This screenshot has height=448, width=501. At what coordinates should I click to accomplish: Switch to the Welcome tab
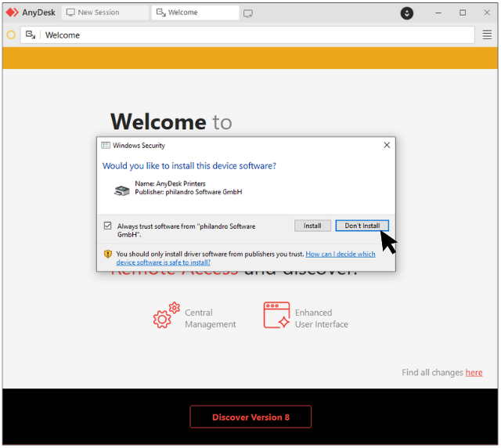coord(195,13)
